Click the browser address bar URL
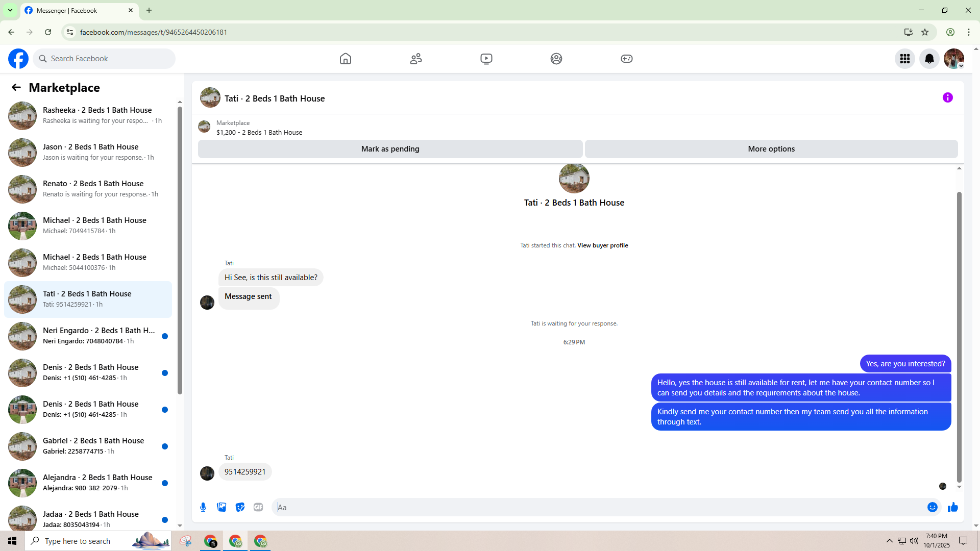Image resolution: width=980 pixels, height=551 pixels. pos(154,32)
